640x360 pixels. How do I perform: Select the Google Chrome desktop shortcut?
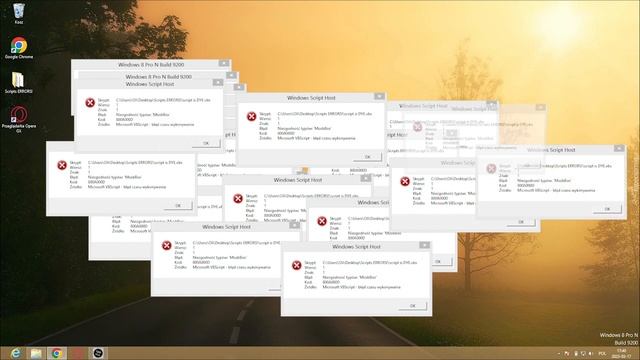click(19, 48)
